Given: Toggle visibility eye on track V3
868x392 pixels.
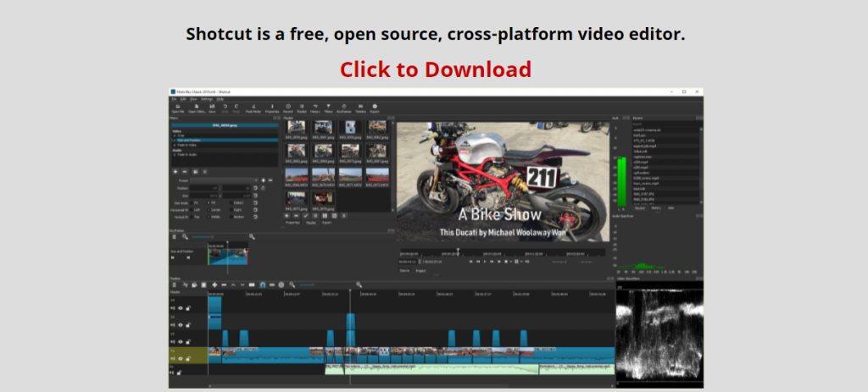Looking at the screenshot, I should tap(181, 325).
